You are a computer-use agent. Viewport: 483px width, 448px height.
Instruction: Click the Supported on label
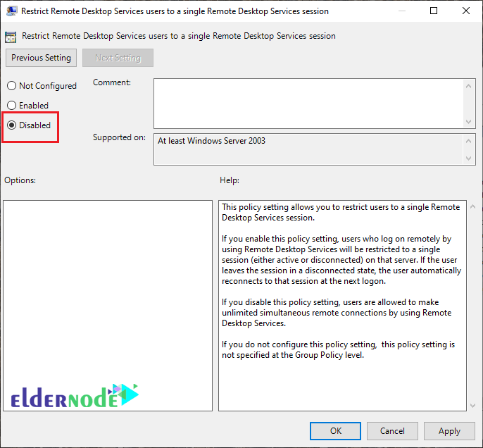coord(119,137)
